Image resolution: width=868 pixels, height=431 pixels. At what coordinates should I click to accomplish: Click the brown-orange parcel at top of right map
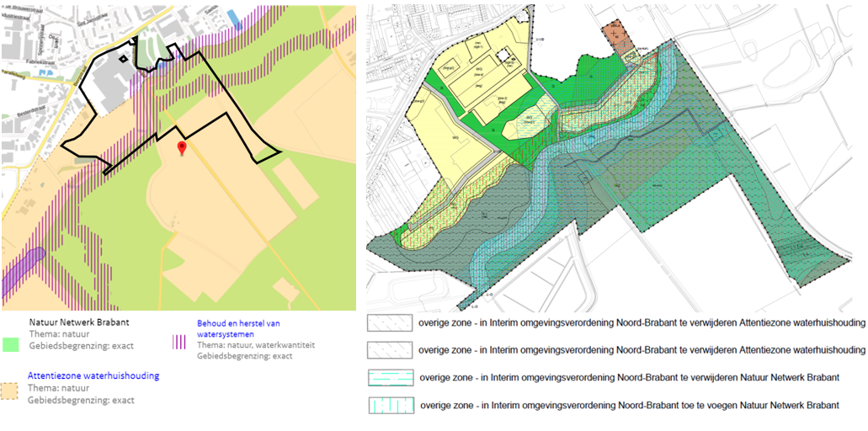coord(617,35)
